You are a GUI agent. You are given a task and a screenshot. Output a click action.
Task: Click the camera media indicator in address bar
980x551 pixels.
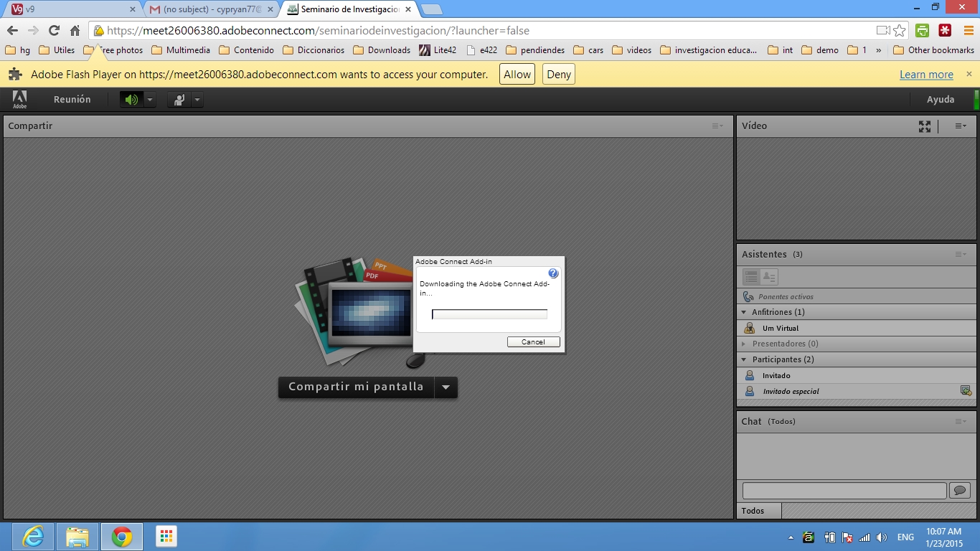click(x=883, y=31)
